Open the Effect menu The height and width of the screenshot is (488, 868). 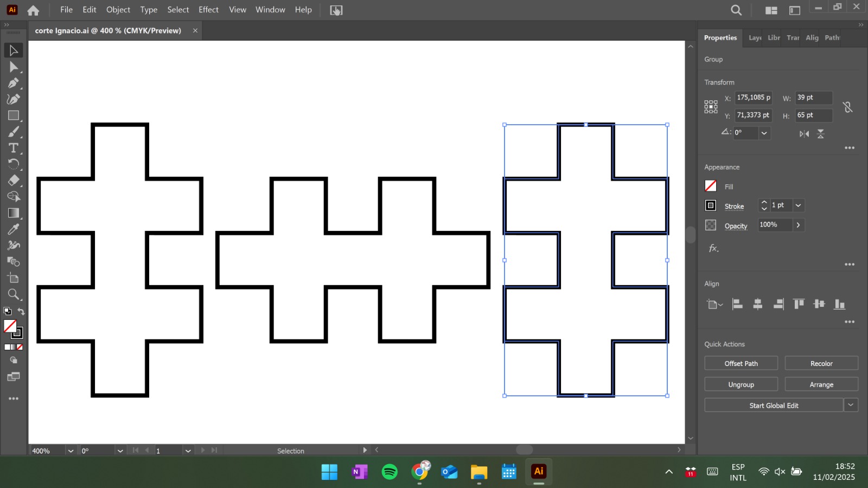click(208, 10)
